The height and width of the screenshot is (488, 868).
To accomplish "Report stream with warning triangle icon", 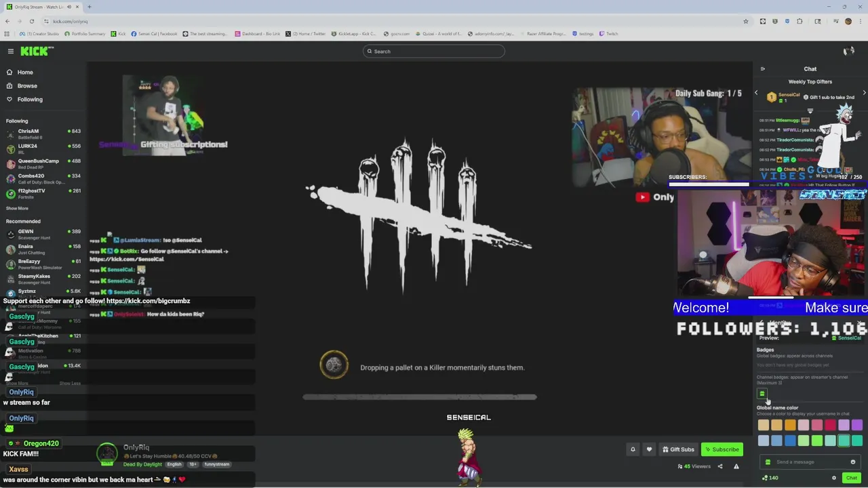I will point(736,466).
